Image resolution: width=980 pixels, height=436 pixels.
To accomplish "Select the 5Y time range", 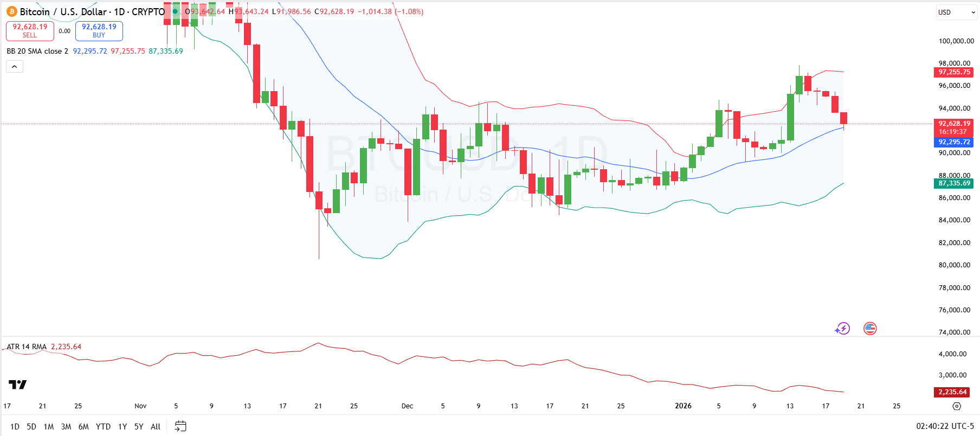I will pyautogui.click(x=139, y=427).
